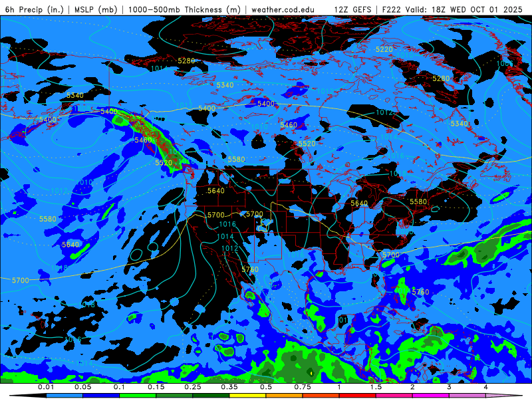Select the yellow 0.35 legend swatch
The image size is (532, 399).
(x=247, y=396)
